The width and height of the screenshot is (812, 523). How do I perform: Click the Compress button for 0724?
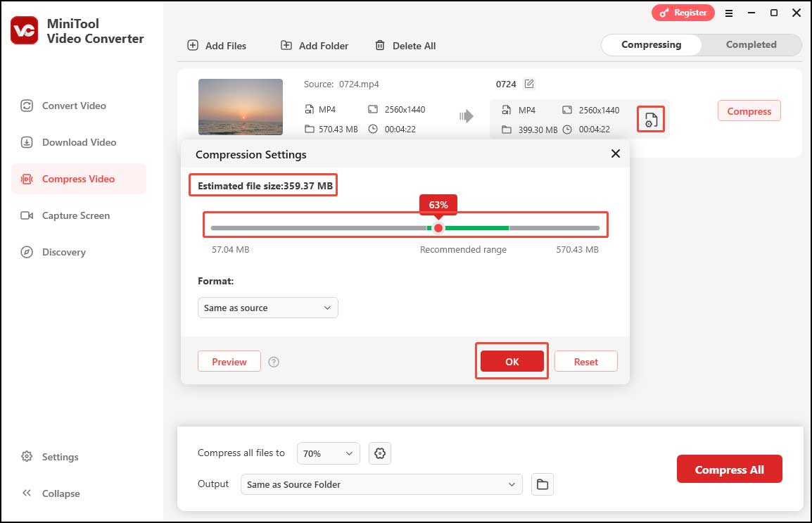(x=749, y=111)
